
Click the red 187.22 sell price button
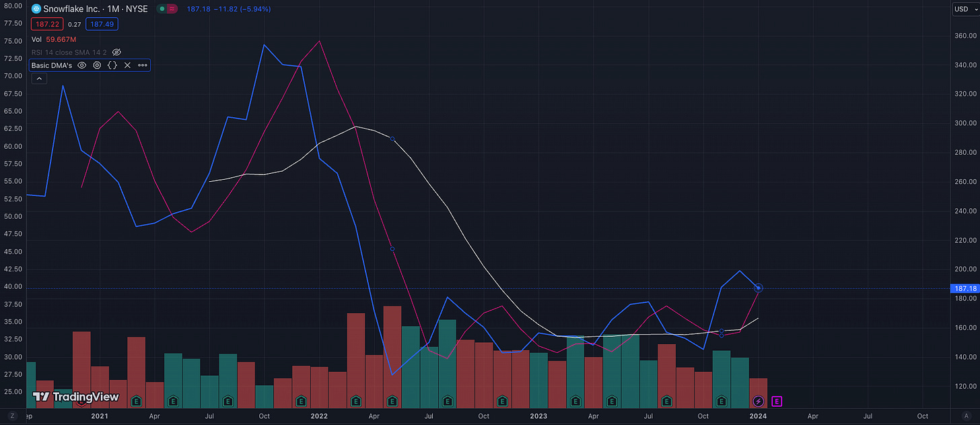click(x=46, y=24)
